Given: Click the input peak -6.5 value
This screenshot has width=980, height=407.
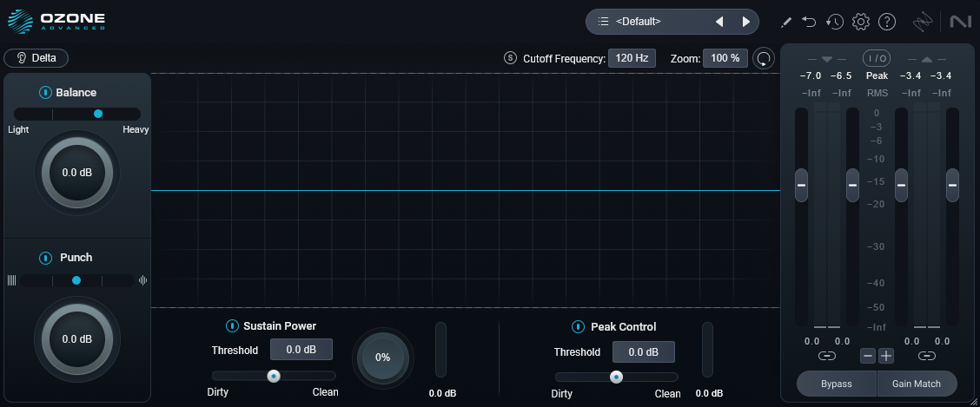Looking at the screenshot, I should (841, 75).
